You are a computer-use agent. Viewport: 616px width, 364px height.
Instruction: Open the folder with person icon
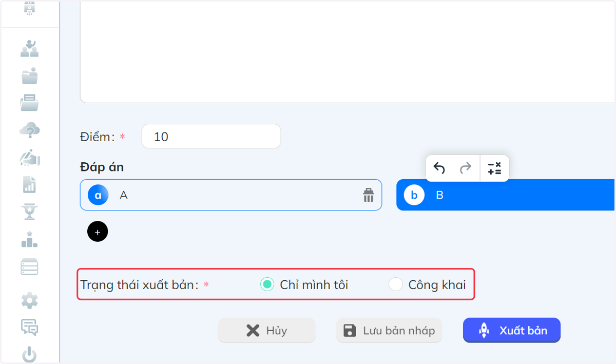click(x=30, y=75)
